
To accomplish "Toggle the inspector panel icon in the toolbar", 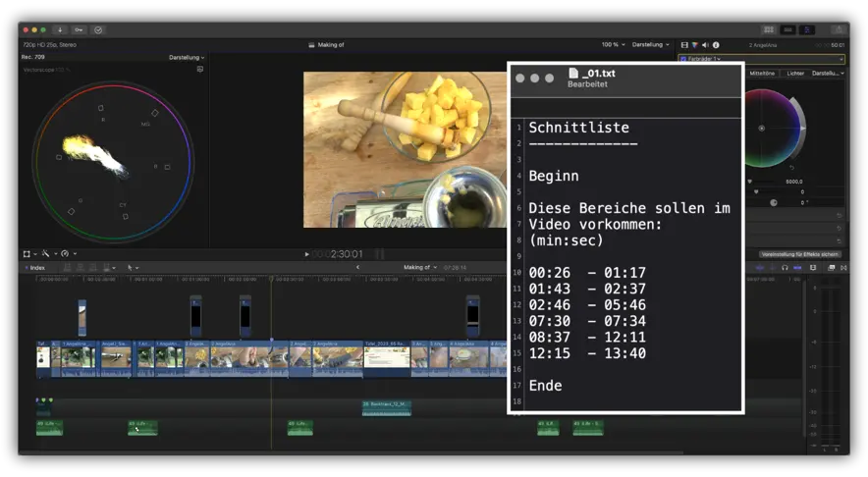I will click(x=806, y=29).
